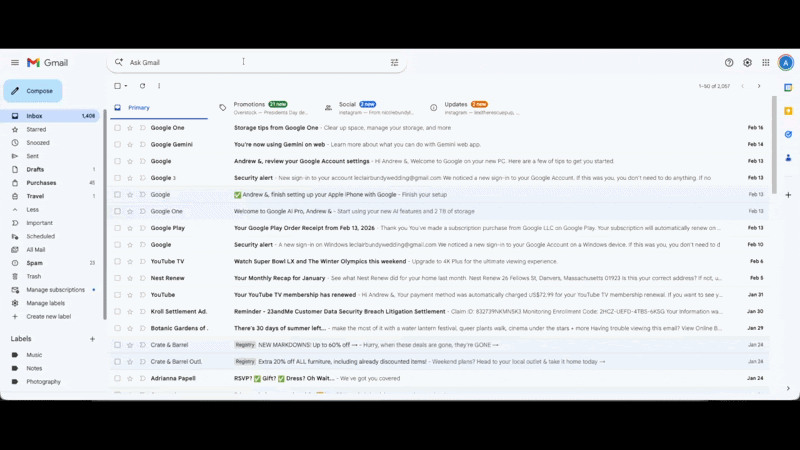Image resolution: width=800 pixels, height=450 pixels.
Task: Star the Google Gemini email
Action: click(x=130, y=145)
